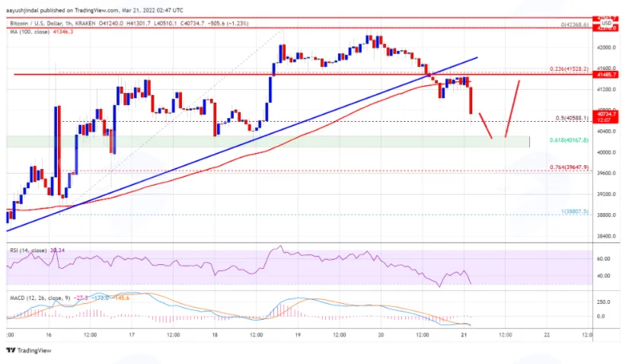
Task: Click the 40000.0 price axis label
Action: tap(606, 152)
